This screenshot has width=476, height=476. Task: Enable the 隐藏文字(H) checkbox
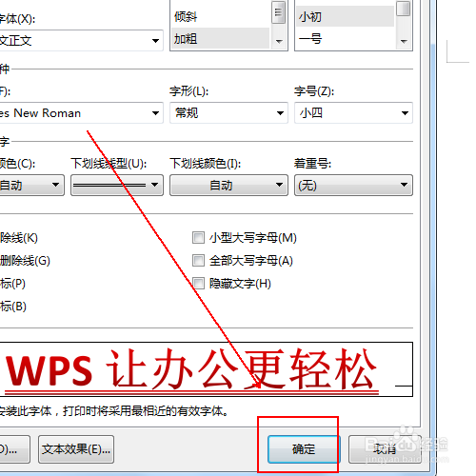tap(198, 284)
